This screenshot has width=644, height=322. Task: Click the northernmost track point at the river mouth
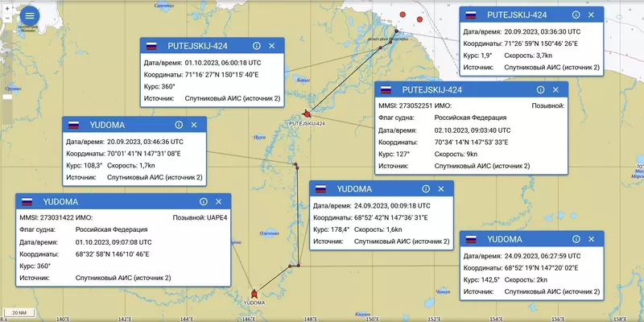(396, 31)
